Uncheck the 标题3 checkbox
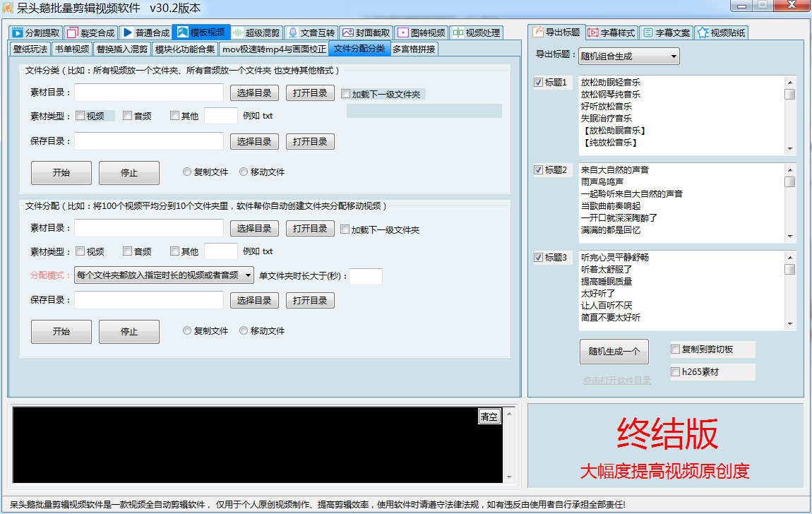 tap(539, 257)
